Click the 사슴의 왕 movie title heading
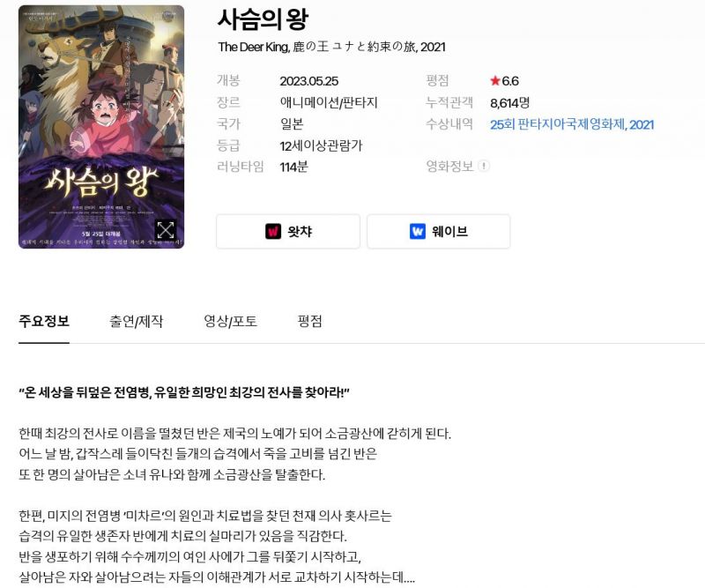The image size is (705, 588). pos(263,19)
